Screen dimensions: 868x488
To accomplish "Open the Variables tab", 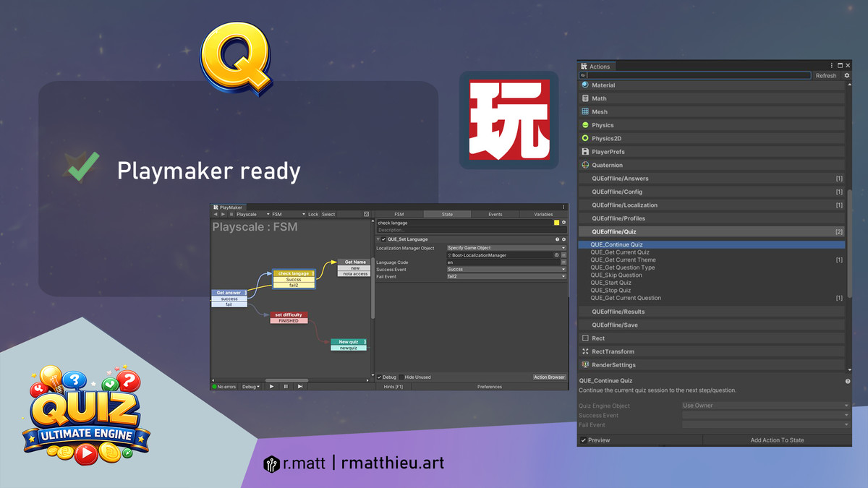I will click(x=543, y=214).
